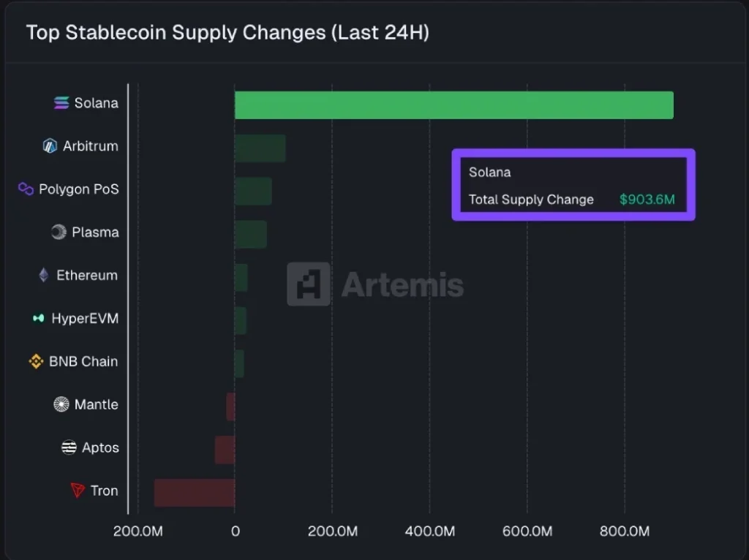Click the Polygon PoS chain icon
Viewport: 749px width, 560px height.
(26, 189)
